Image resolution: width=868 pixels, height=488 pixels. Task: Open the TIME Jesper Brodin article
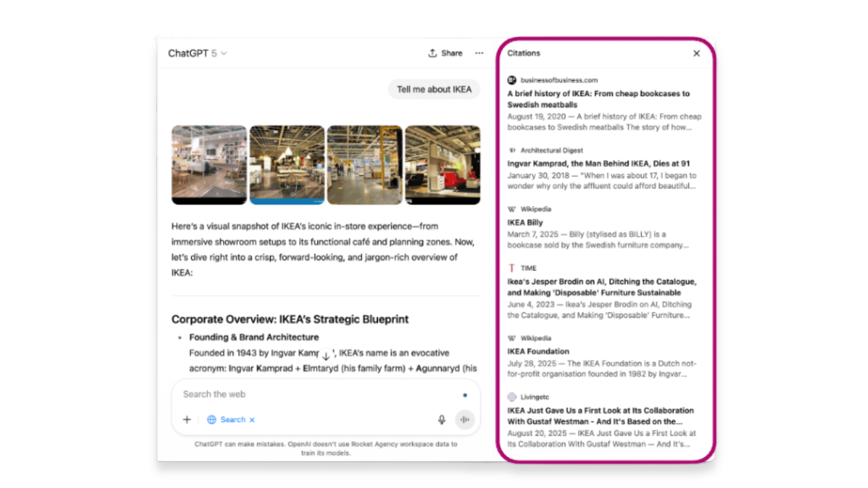pyautogui.click(x=601, y=287)
